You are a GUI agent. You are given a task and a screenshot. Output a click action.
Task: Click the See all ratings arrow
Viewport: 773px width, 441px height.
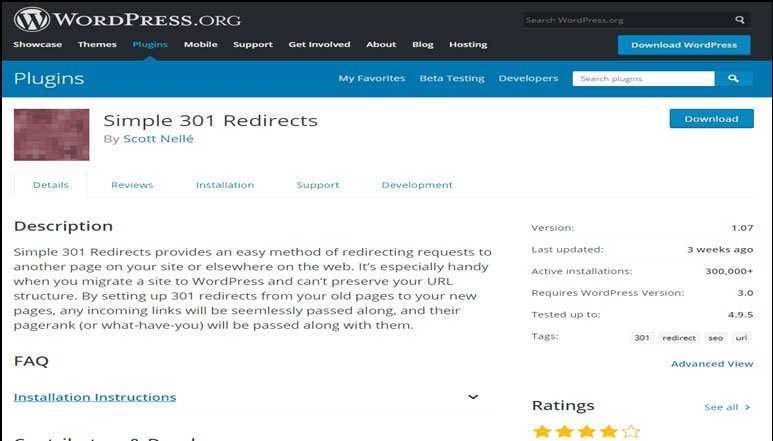(x=747, y=407)
